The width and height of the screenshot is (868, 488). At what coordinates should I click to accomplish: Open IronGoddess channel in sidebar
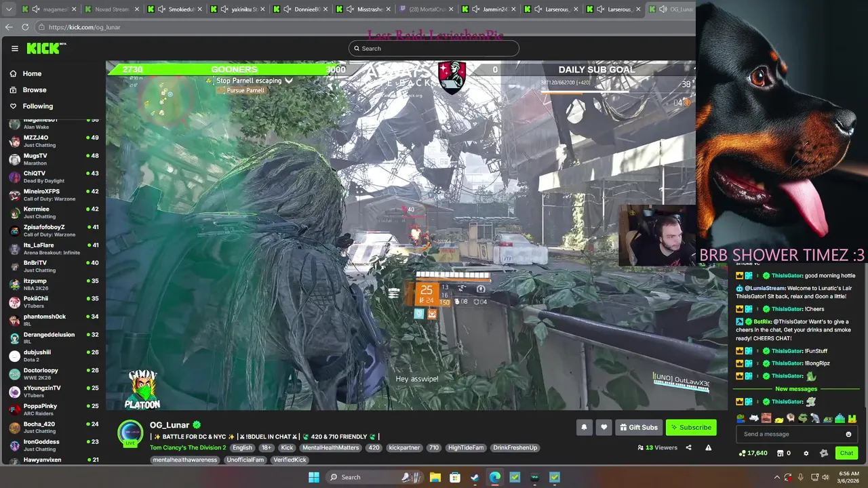pos(53,445)
